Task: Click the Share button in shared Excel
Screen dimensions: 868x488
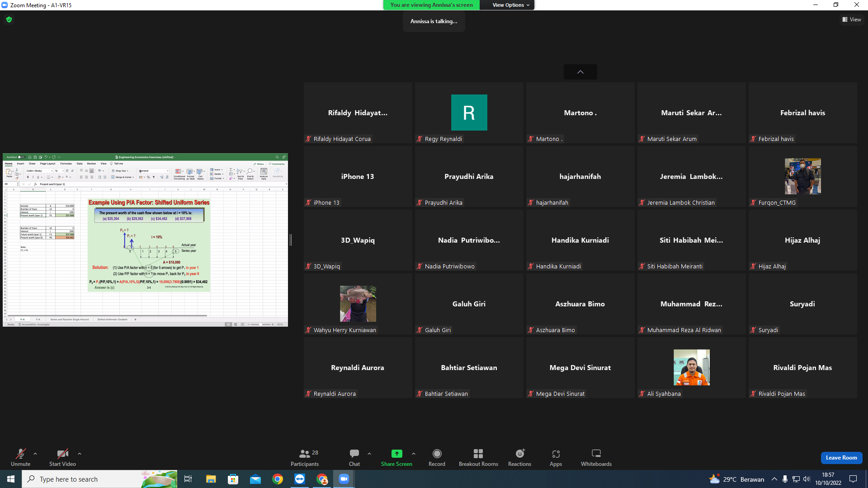Action: 259,164
